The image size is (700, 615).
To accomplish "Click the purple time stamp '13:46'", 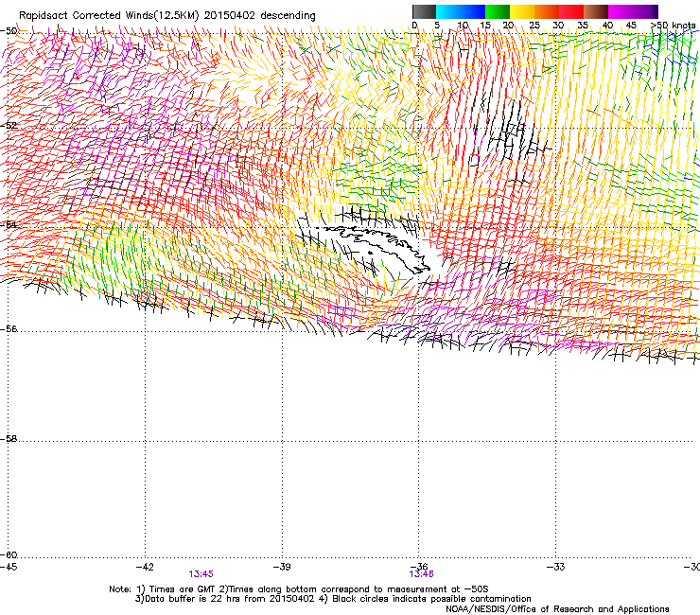I will click(422, 574).
